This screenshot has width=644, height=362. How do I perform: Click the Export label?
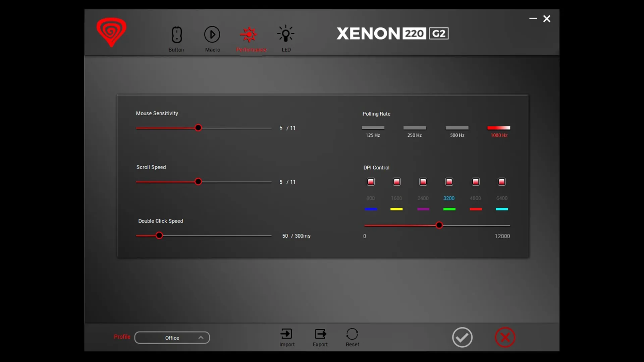pyautogui.click(x=320, y=345)
